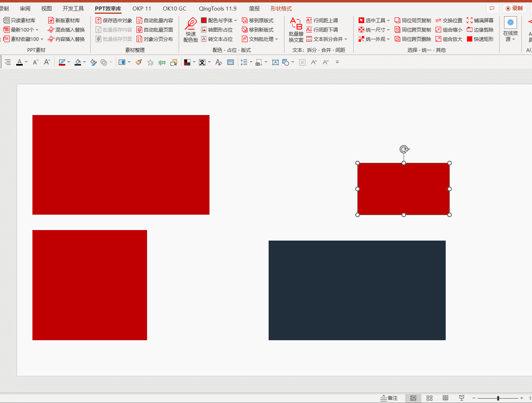Viewport: 532px width, 403px height.
Task: Expand 统一尺寸 dropdown
Action: (x=388, y=30)
